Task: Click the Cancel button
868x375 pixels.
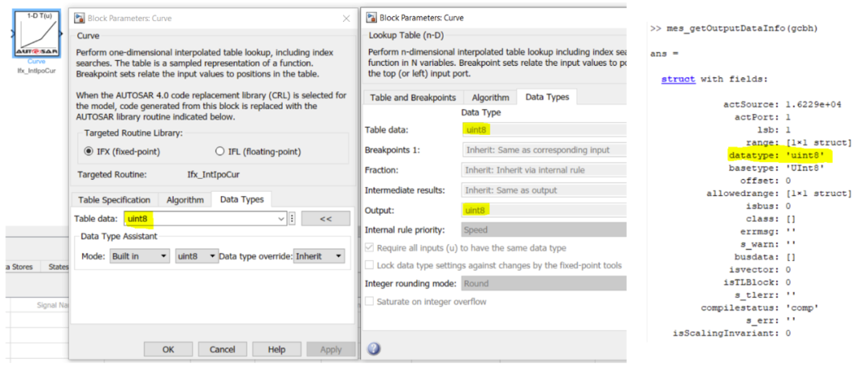Action: click(x=222, y=349)
